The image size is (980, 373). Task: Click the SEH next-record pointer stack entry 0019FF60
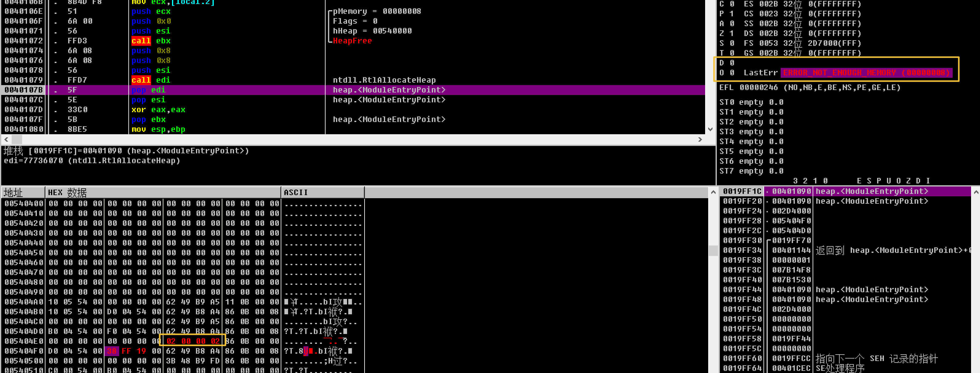[845, 359]
